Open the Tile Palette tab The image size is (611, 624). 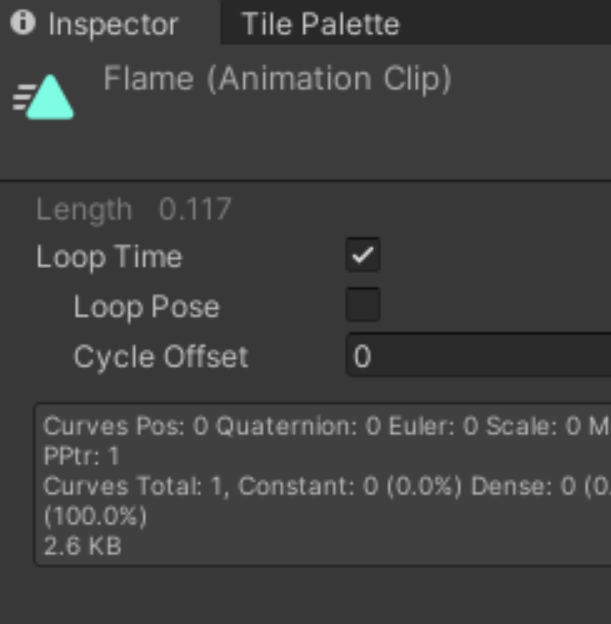tap(320, 24)
